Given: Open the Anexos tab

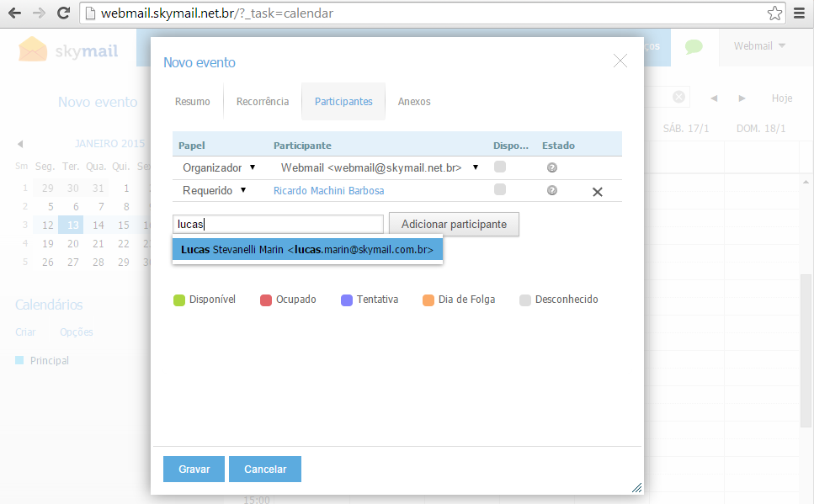Looking at the screenshot, I should click(414, 101).
